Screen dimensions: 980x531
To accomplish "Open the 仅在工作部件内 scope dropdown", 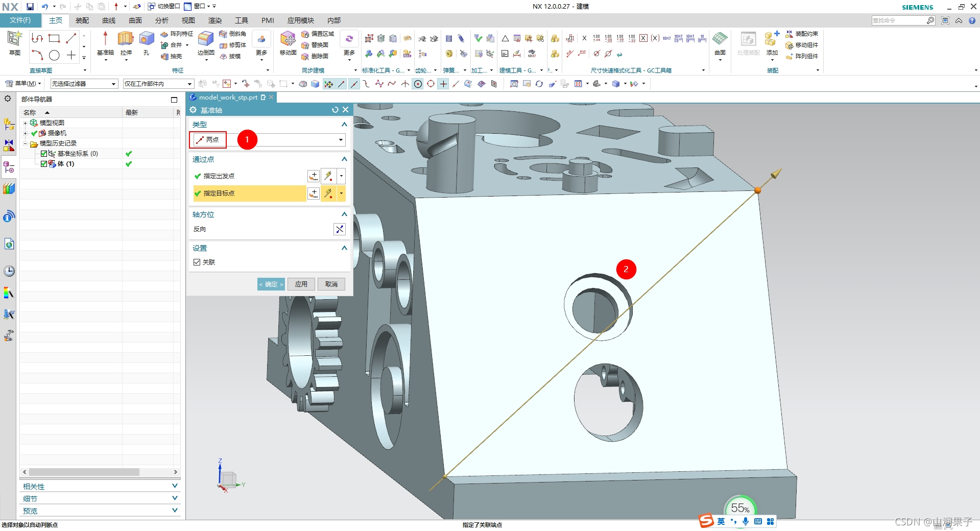I will [158, 84].
